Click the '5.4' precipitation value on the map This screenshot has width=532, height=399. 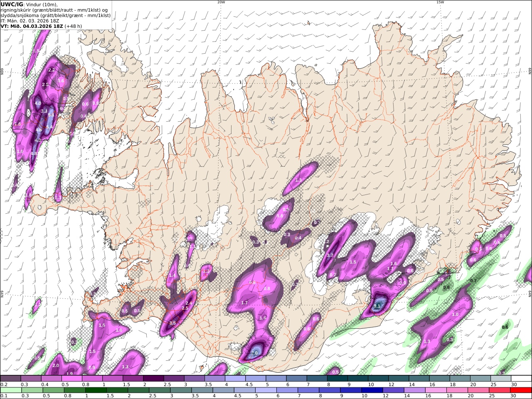coord(49,127)
